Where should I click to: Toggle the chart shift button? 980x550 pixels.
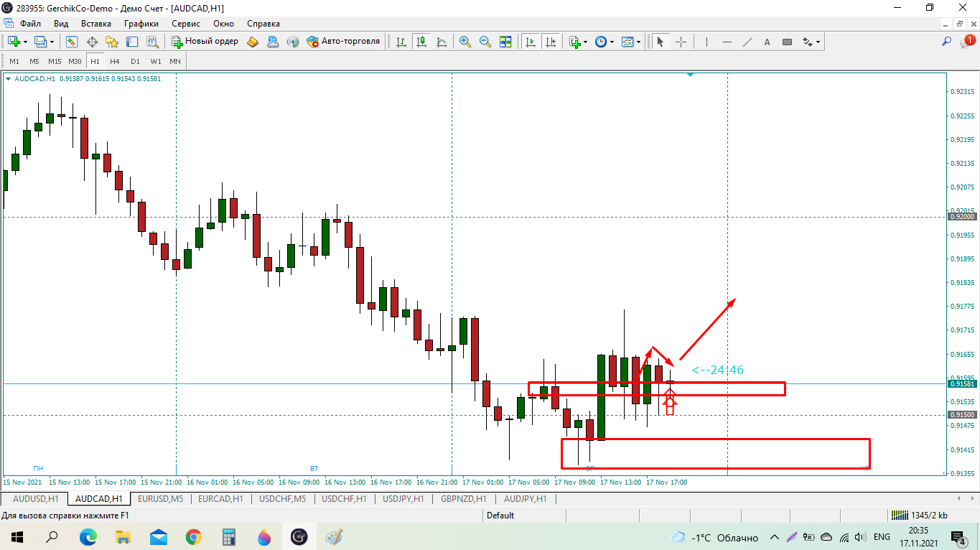point(551,42)
